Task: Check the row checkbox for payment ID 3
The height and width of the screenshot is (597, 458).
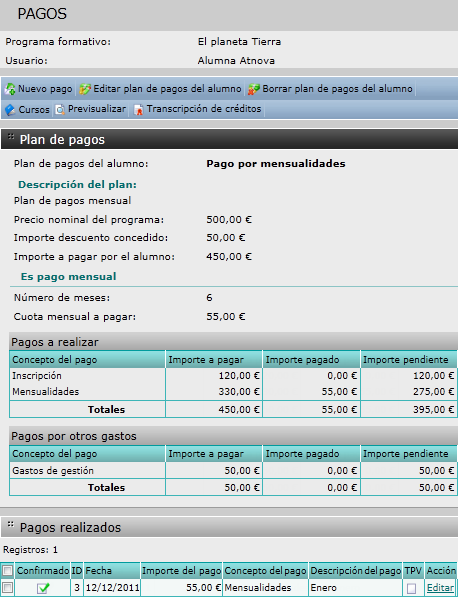Action: pos(7,588)
